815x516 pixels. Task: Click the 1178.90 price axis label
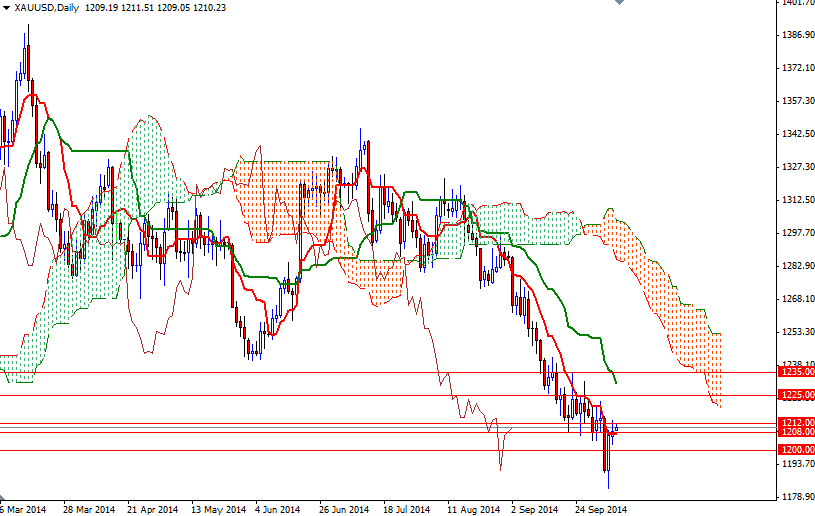[797, 497]
